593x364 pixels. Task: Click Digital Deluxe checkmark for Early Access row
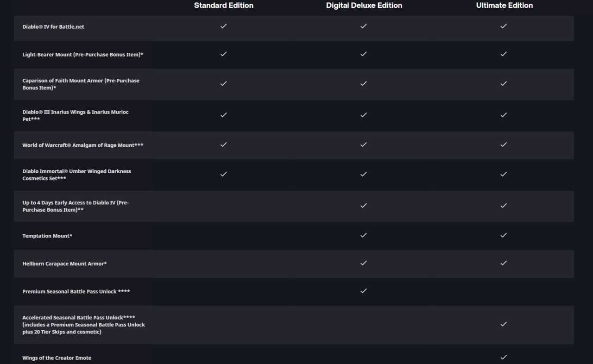(x=363, y=206)
